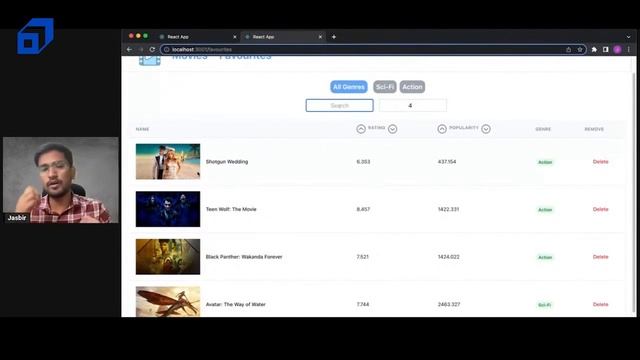Click the Shotgun Wedding title
Image resolution: width=640 pixels, height=360 pixels.
(227, 162)
